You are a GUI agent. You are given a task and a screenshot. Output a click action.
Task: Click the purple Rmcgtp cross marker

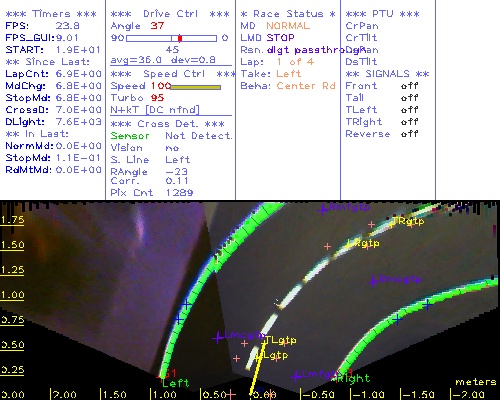coord(373,281)
